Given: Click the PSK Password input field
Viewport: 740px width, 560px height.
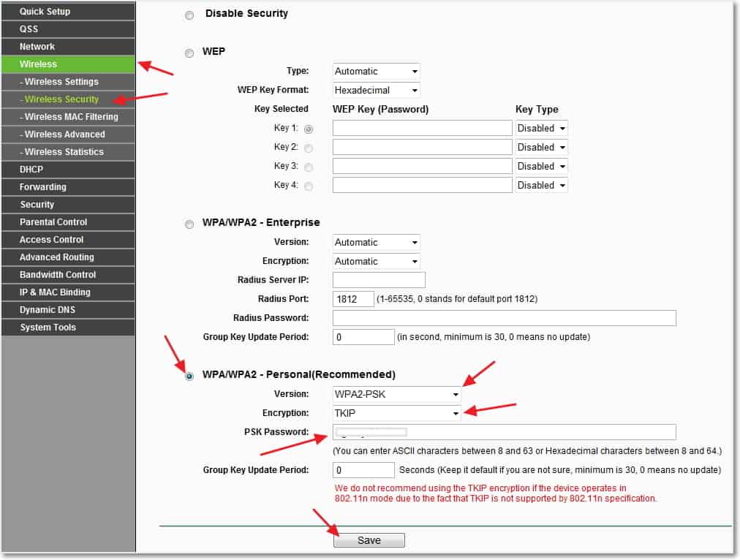Looking at the screenshot, I should pos(504,432).
